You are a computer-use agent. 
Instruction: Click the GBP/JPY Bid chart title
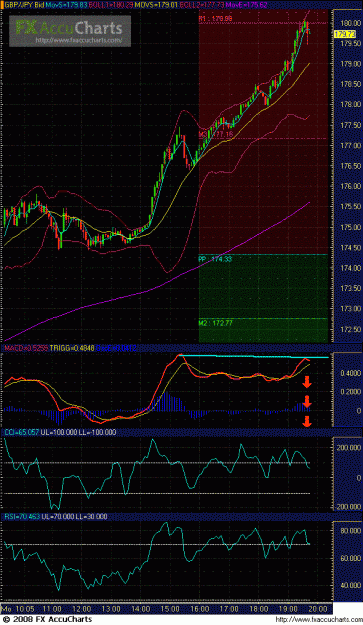[24, 5]
